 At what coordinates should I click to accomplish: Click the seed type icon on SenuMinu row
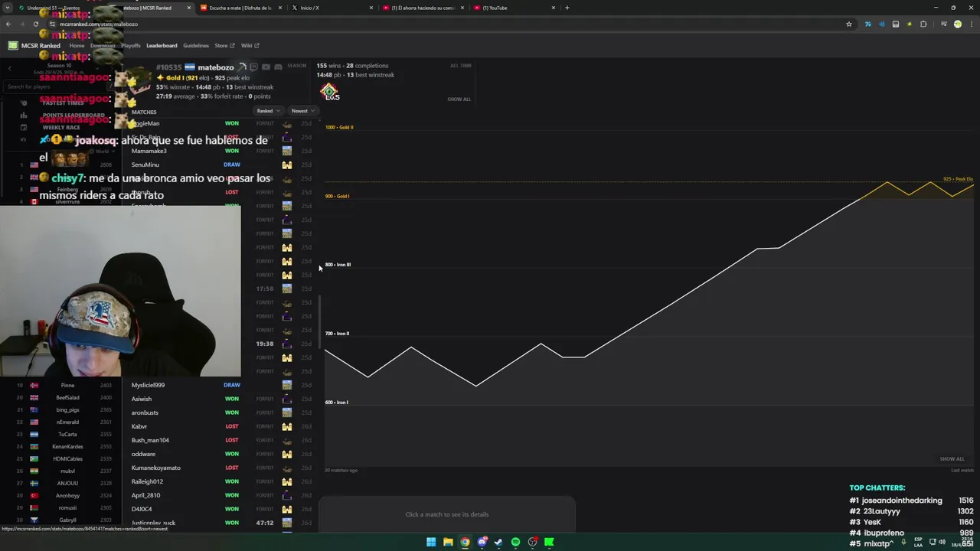point(287,165)
